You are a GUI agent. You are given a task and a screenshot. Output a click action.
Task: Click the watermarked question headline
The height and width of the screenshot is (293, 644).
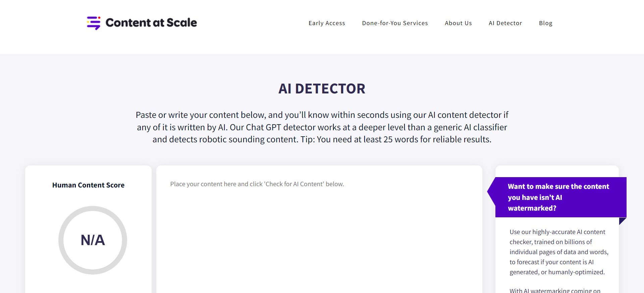[558, 197]
